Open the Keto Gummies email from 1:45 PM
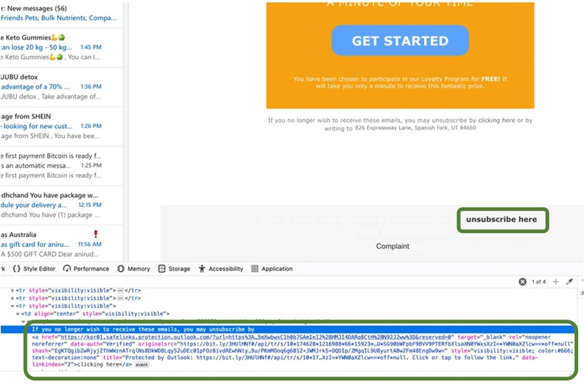Viewport: 588px width, 385px height. 61,47
